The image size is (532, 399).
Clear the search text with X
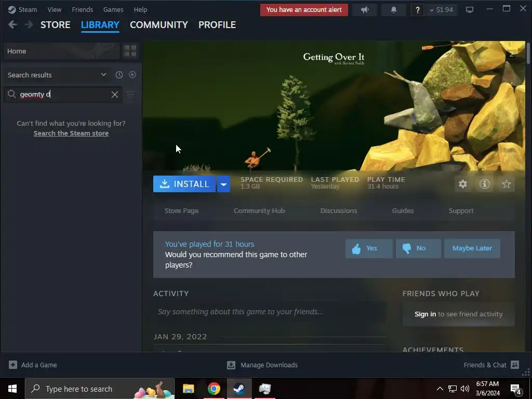[115, 95]
